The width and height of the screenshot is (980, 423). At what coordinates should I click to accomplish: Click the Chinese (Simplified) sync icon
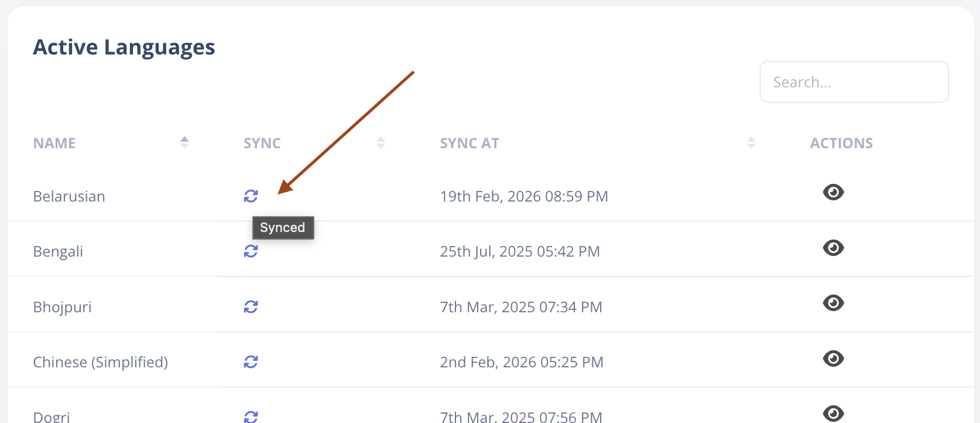(251, 362)
